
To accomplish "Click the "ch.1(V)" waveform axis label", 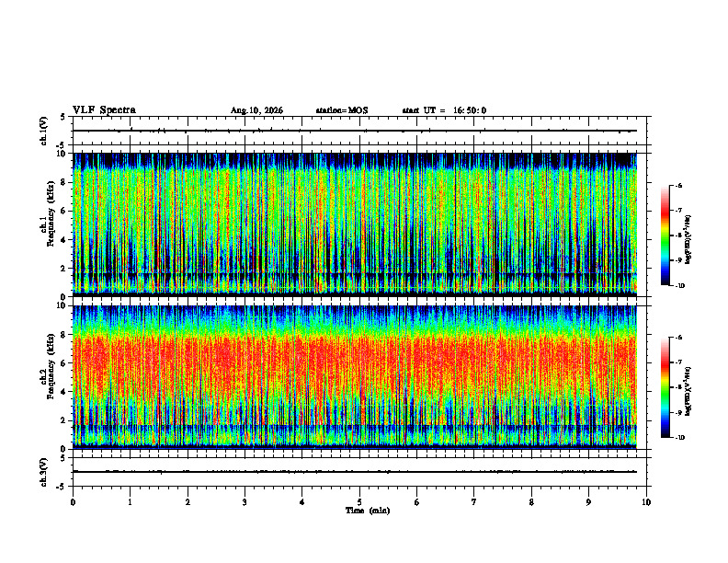I will pos(43,131).
